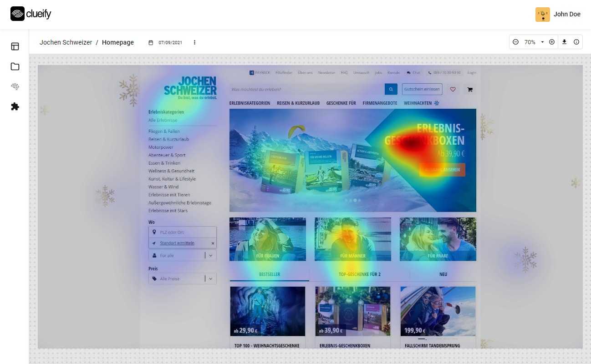Click the 'Jochen Schweizer' breadcrumb link
591x364 pixels.
pyautogui.click(x=66, y=42)
